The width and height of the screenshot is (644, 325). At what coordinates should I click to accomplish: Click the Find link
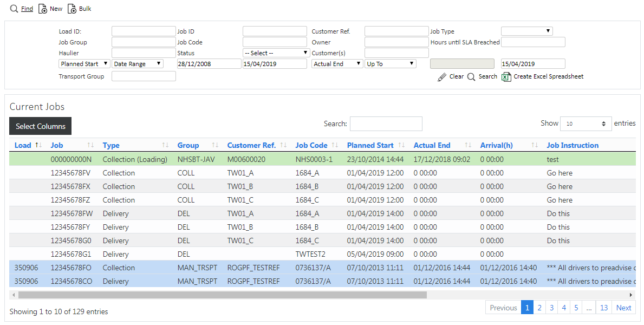click(27, 9)
